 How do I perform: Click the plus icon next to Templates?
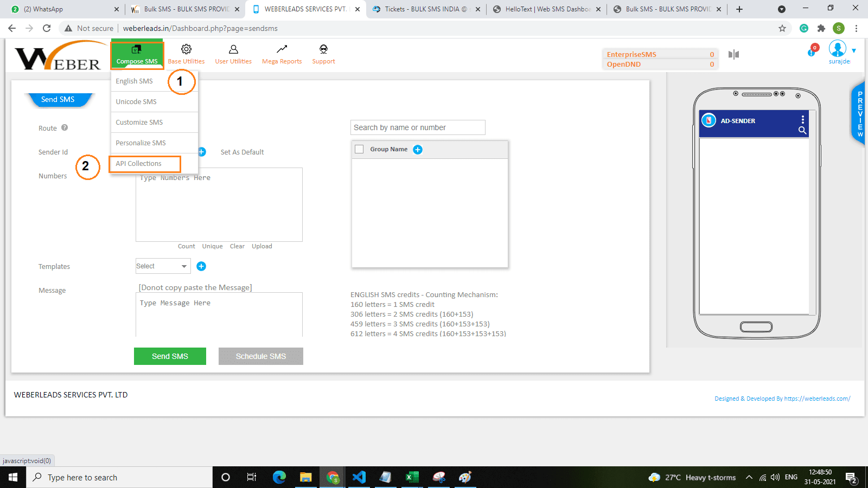[x=201, y=266]
